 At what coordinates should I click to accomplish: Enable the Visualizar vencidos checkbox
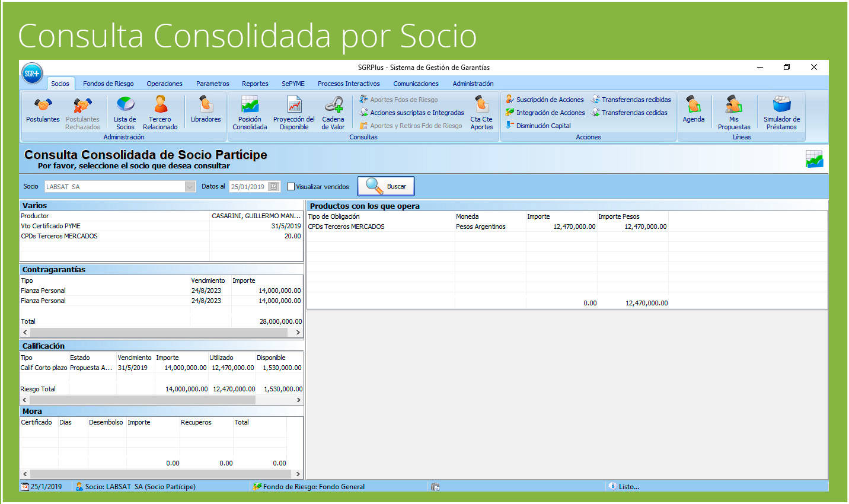[x=291, y=187]
